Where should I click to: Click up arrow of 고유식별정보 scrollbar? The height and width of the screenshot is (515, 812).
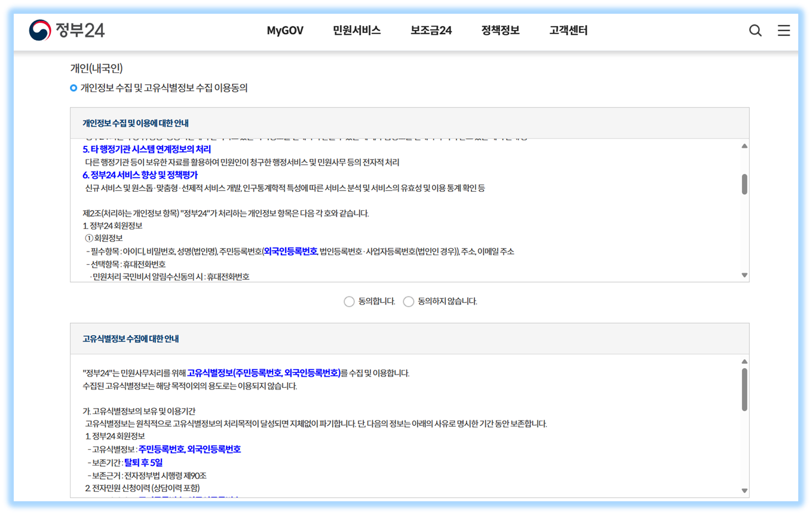coord(744,361)
